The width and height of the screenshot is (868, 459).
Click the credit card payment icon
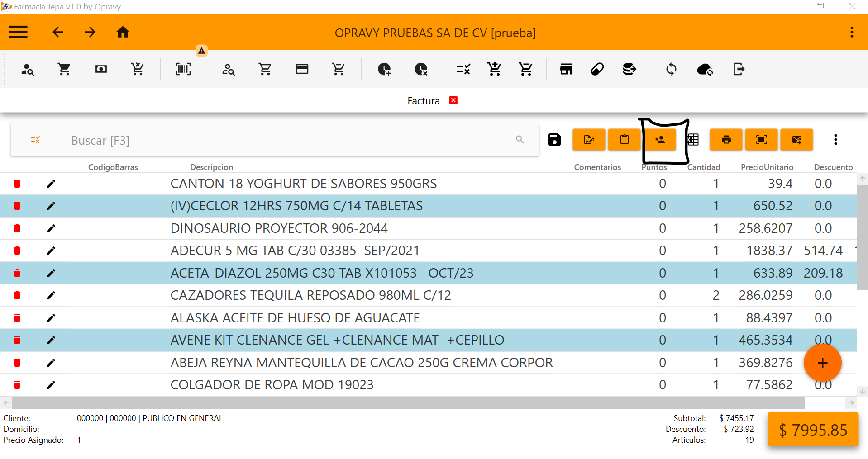tap(302, 69)
